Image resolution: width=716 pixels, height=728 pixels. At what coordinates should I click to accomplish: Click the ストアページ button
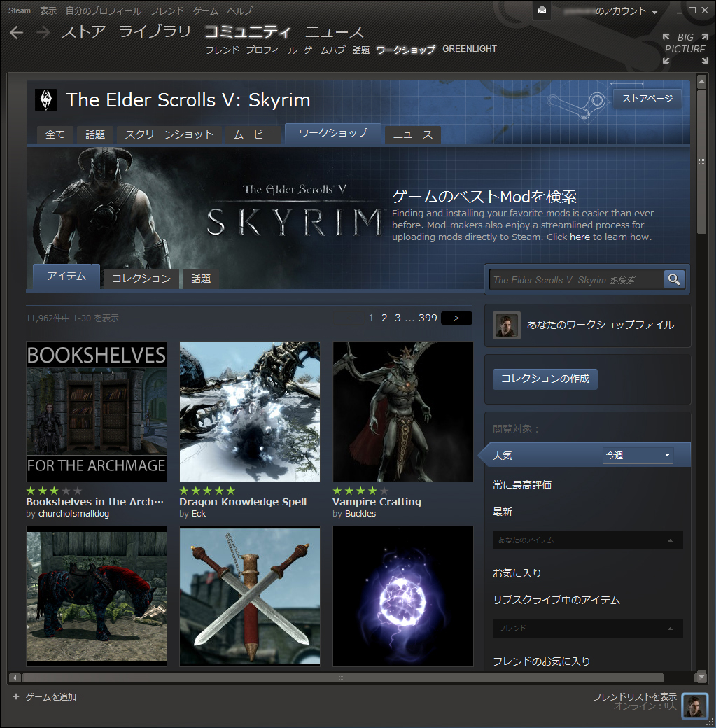[x=647, y=99]
